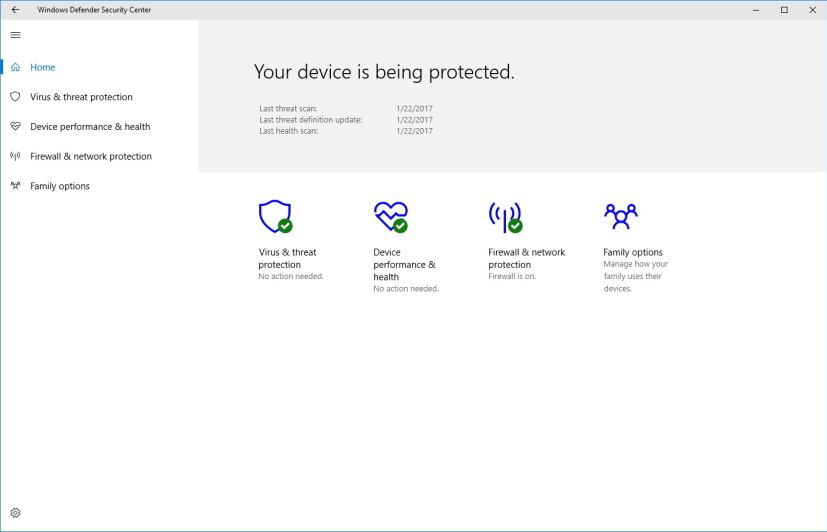Click the shield icon in the sidebar
Screen dimensions: 827x532
point(15,97)
